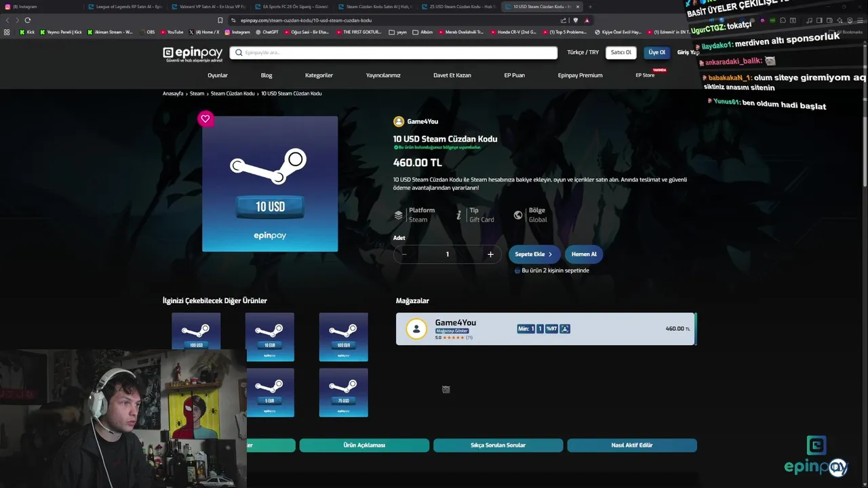Open Davet Et Kazan menu item
The image size is (868, 488).
452,75
